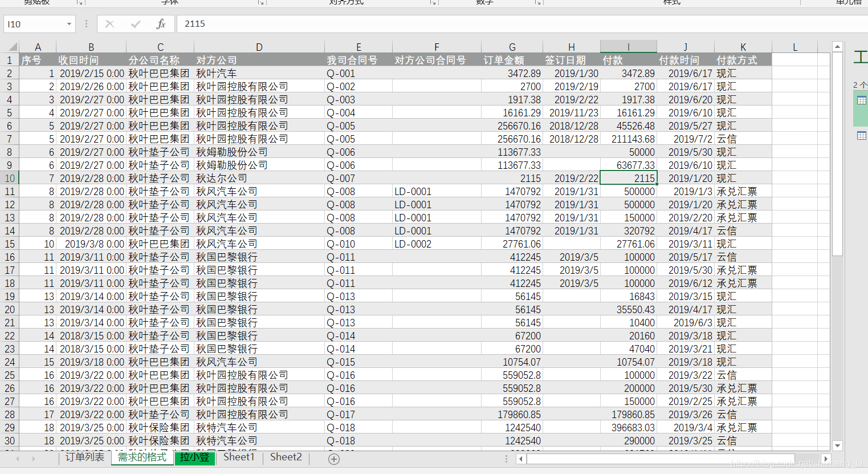Viewport: 868px width, 474px height.
Task: Click the 对方公司合同号 header cell
Action: [x=437, y=60]
